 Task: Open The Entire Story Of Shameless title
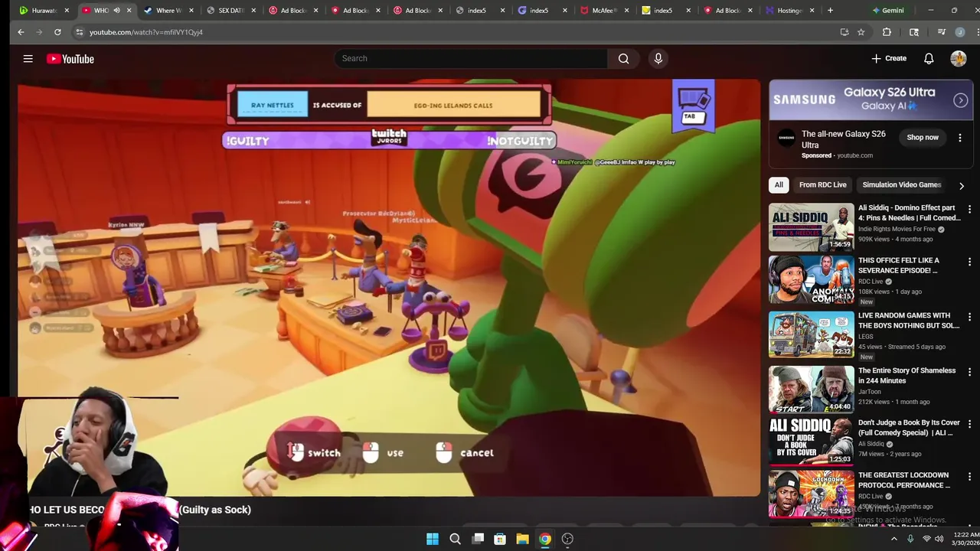click(906, 376)
